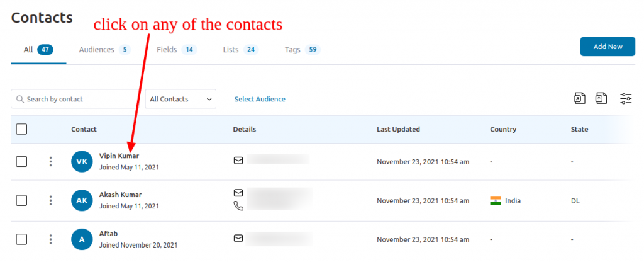This screenshot has height=262, width=644.
Task: Click Akash Kumar's phone icon
Action: 238,206
